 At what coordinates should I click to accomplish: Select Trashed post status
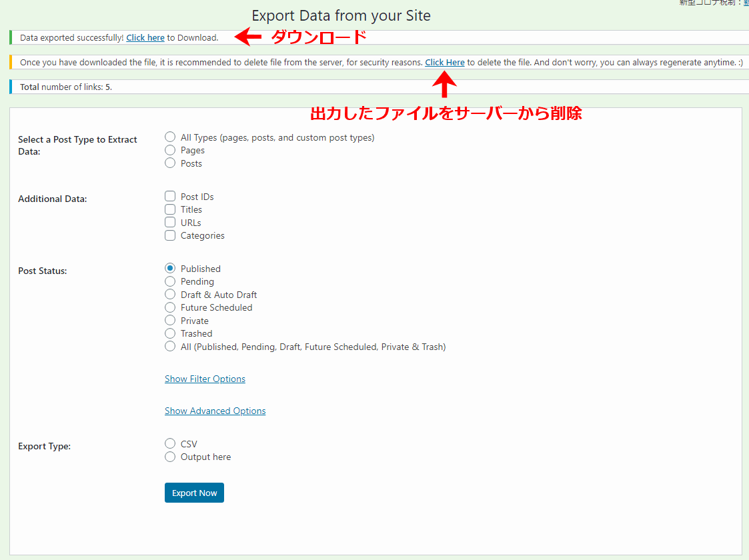[x=170, y=333]
